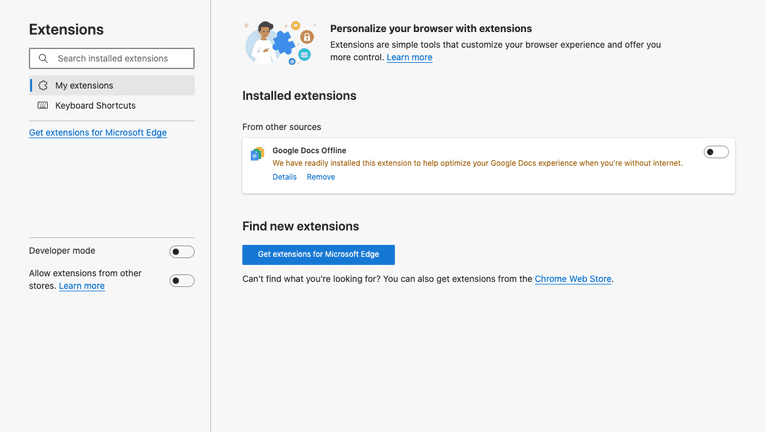Turn on Developer mode
766x432 pixels.
(181, 252)
